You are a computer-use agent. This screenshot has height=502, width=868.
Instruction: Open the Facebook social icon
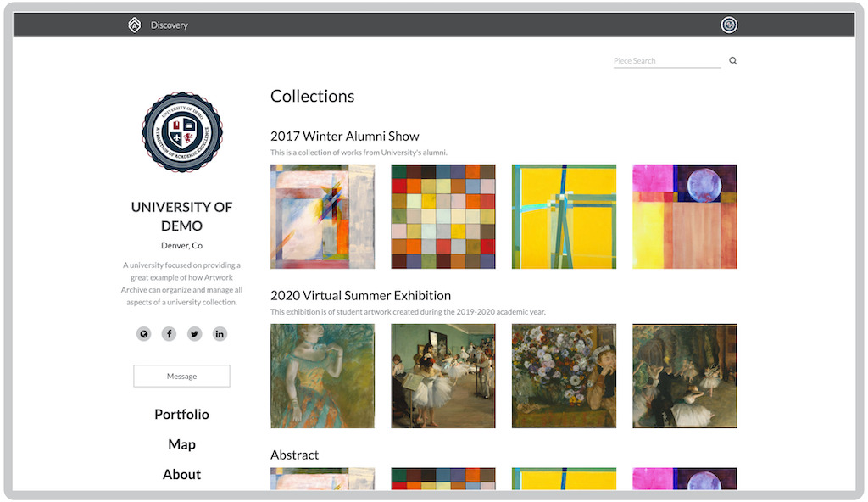170,334
